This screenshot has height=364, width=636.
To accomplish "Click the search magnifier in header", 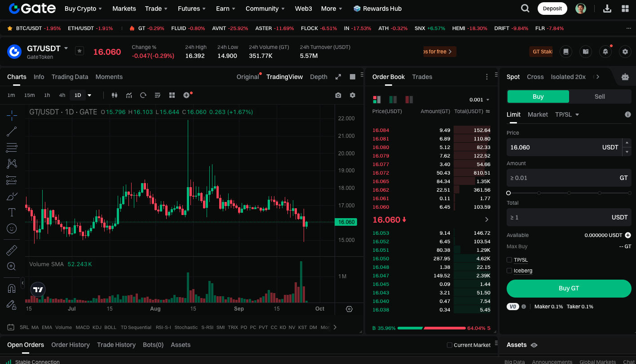I will click(x=525, y=9).
